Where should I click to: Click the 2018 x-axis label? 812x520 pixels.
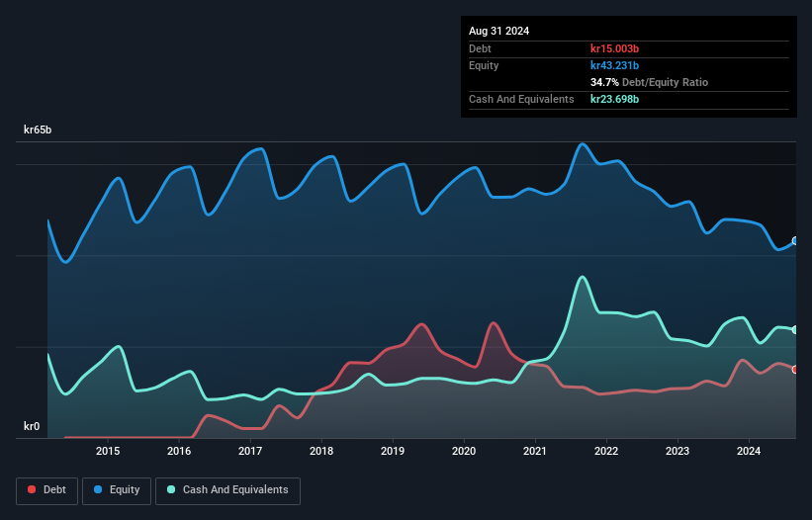[x=321, y=451]
